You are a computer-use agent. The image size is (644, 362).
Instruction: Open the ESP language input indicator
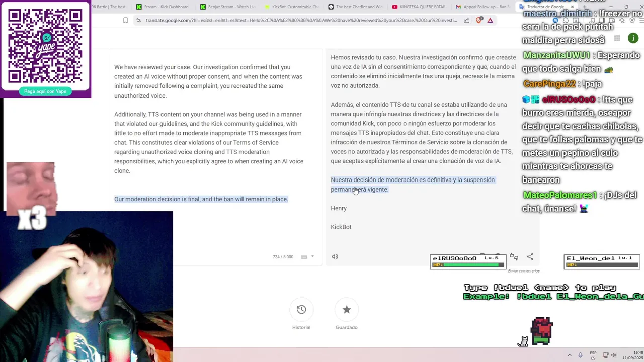coord(593,355)
